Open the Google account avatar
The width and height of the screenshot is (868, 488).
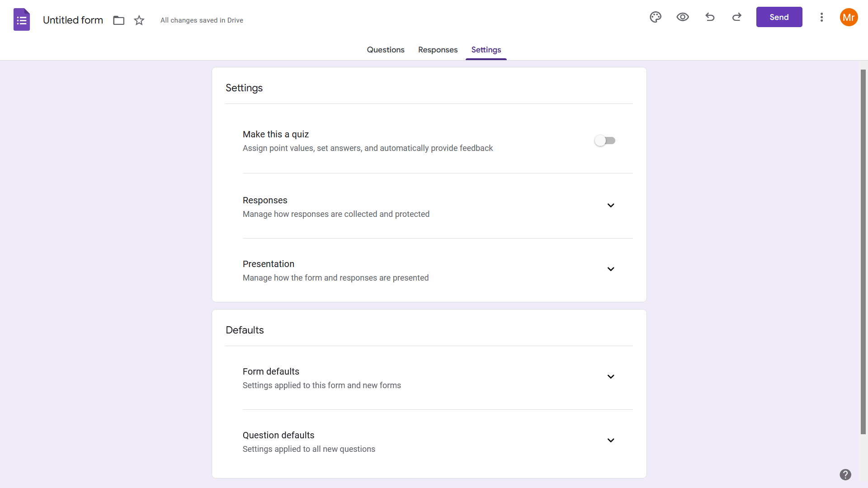point(849,17)
